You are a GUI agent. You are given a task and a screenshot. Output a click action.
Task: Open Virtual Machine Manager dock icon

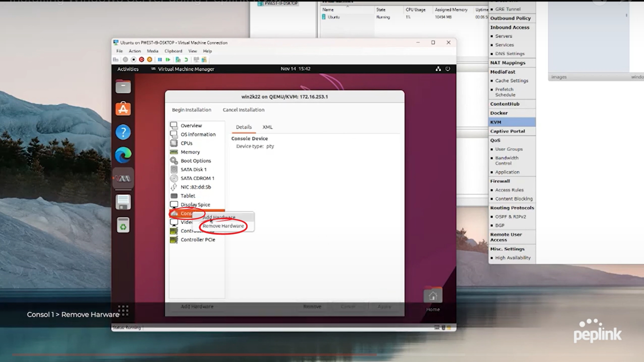pos(123,178)
